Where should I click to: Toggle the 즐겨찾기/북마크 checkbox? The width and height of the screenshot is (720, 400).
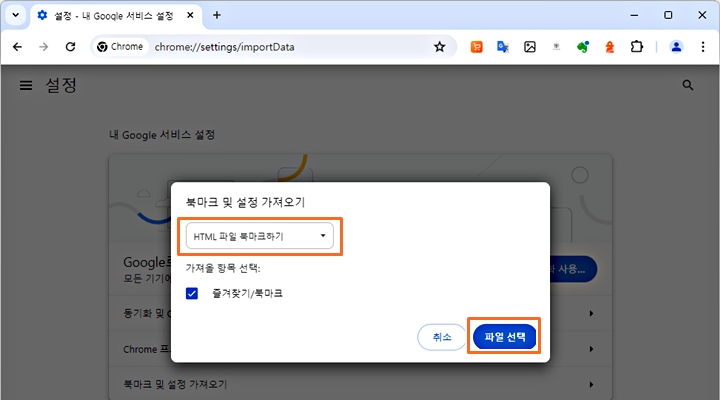coord(192,293)
